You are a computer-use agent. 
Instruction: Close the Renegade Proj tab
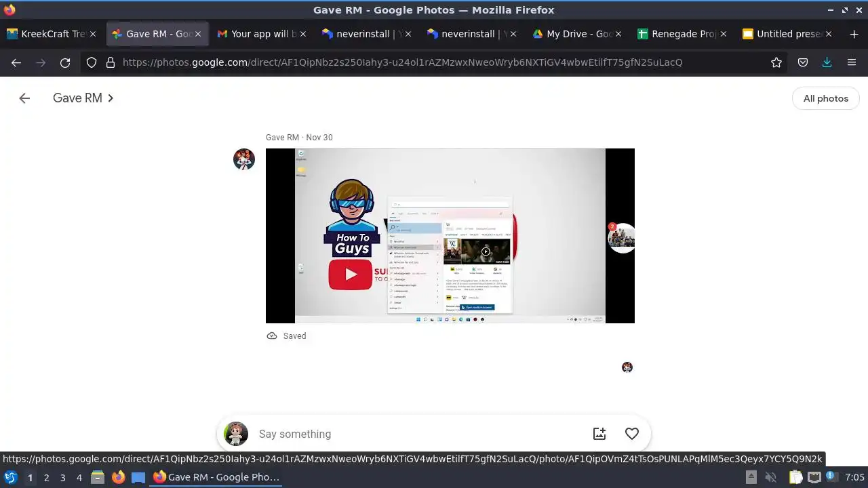(724, 34)
